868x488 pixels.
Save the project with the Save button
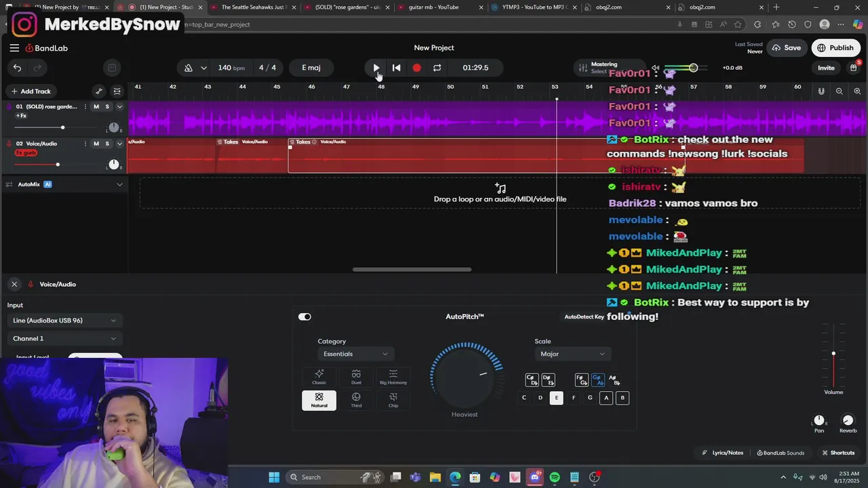coord(786,48)
